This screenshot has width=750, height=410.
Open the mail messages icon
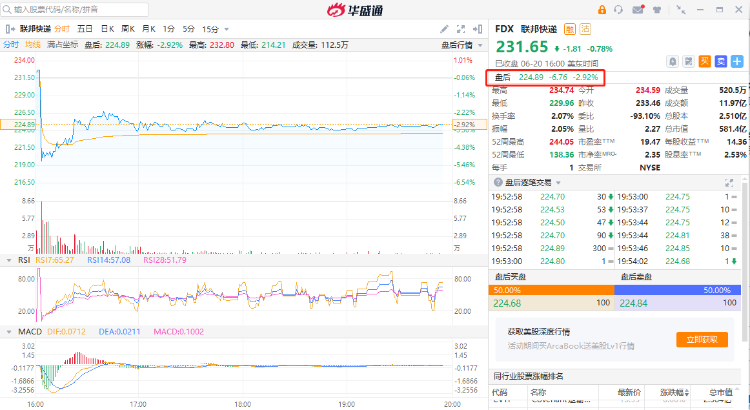coord(638,9)
